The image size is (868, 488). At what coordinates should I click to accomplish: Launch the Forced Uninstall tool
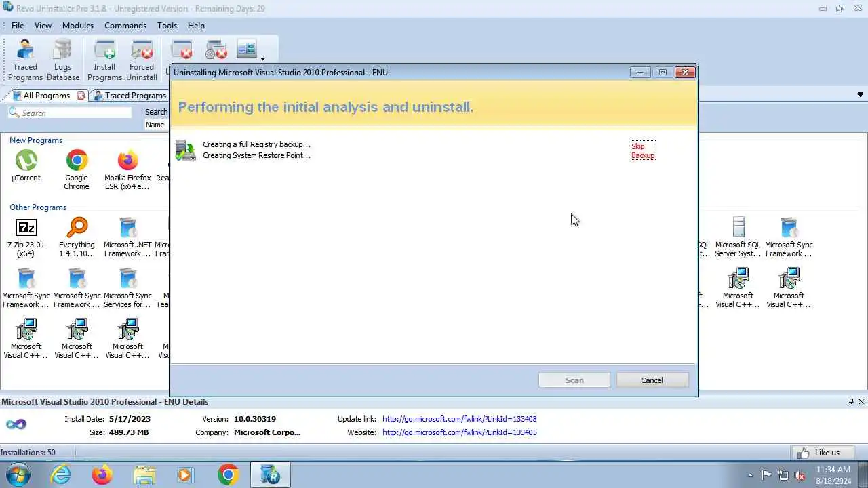click(x=142, y=60)
